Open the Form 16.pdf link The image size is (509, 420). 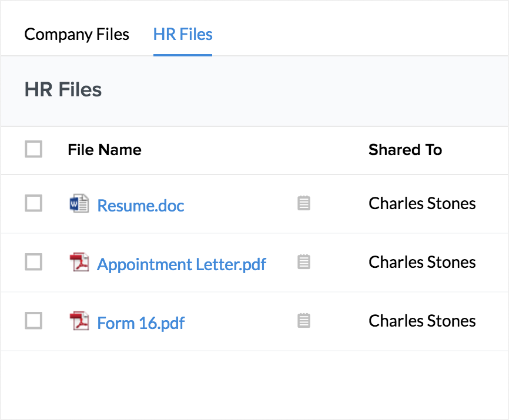(141, 323)
